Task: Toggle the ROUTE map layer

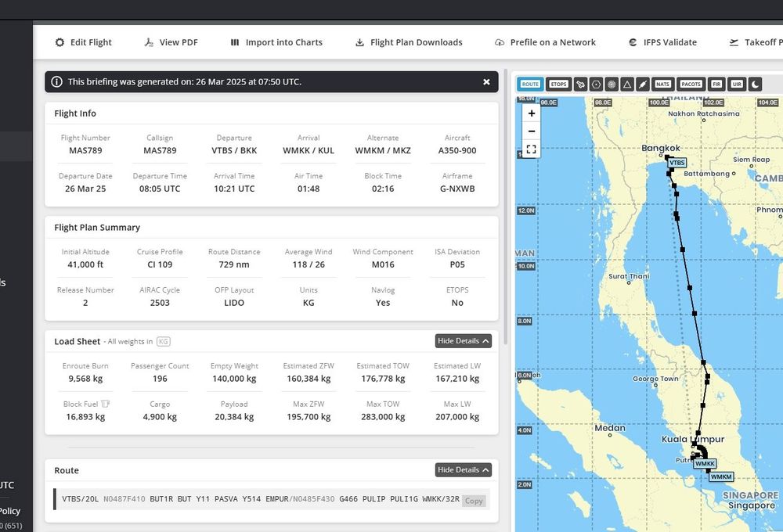Action: pos(531,84)
